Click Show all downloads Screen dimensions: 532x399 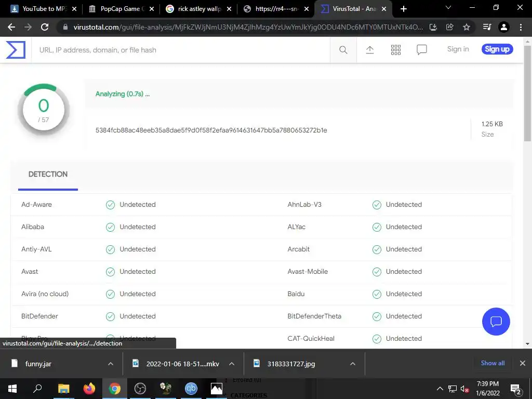[493, 363]
